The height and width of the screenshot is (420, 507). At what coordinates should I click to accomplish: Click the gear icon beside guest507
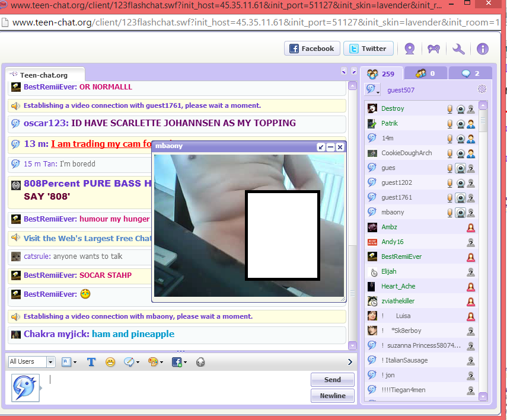tap(482, 89)
